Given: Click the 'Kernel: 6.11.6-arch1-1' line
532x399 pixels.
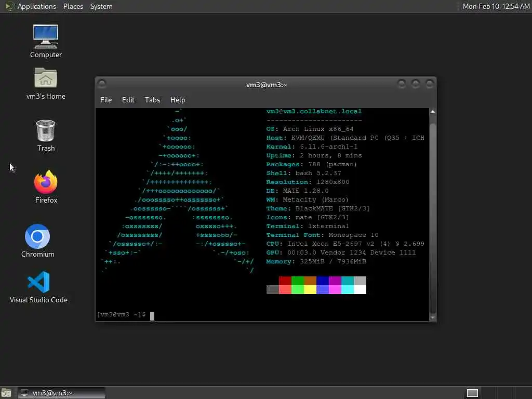Looking at the screenshot, I should coord(312,147).
